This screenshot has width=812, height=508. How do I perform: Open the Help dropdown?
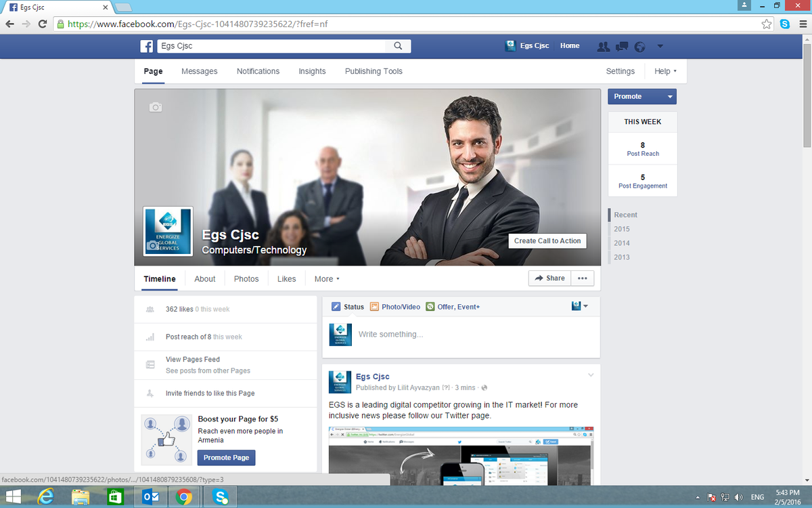point(665,71)
